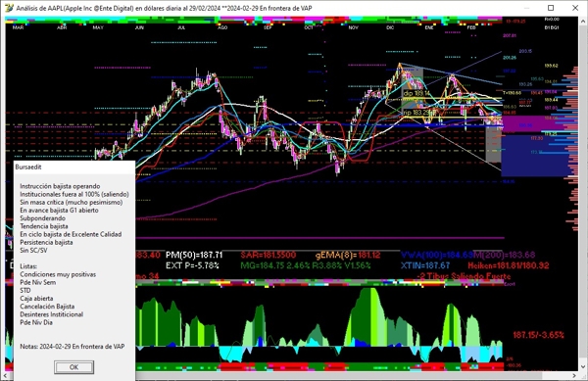Maximize the AAPL analysis window
Screen dimensions: 588x381
[551, 8]
